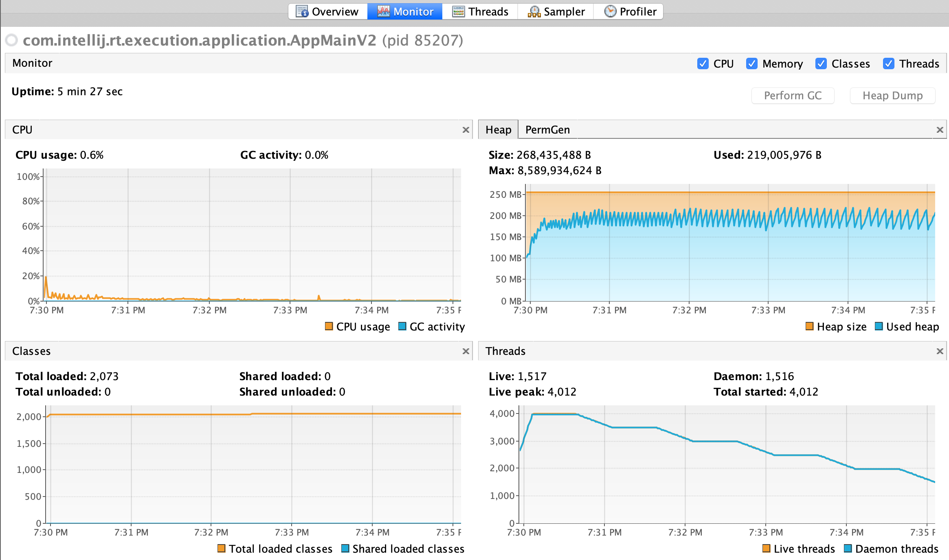Click the Heap Dump button
This screenshot has width=949, height=560.
pos(892,96)
